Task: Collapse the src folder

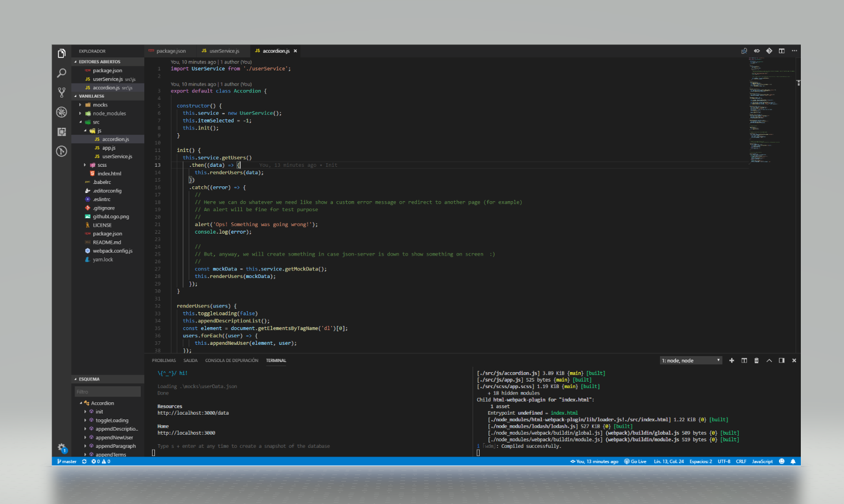Action: pyautogui.click(x=108, y=122)
